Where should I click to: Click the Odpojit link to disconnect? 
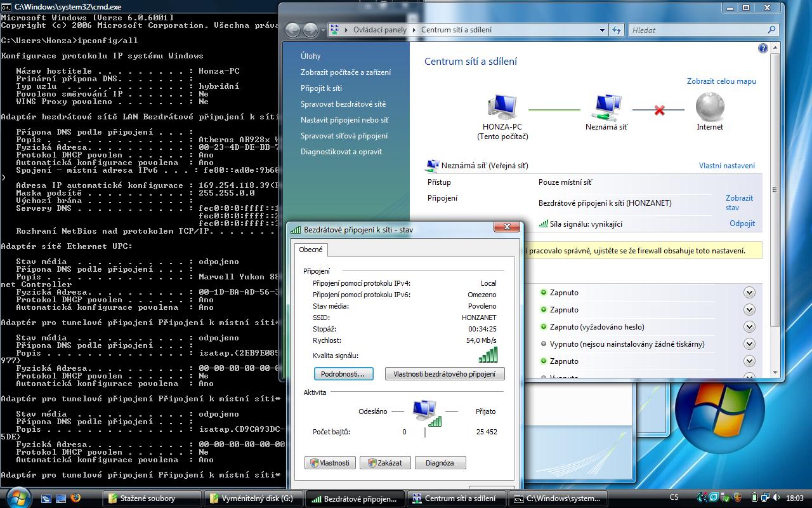point(742,224)
